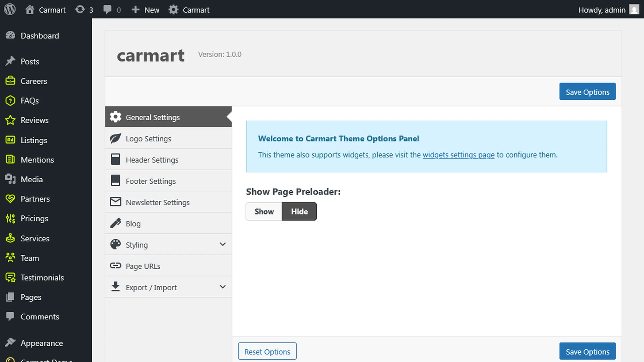Click the Pricings sliders icon
Image resolution: width=644 pixels, height=362 pixels.
click(x=10, y=219)
